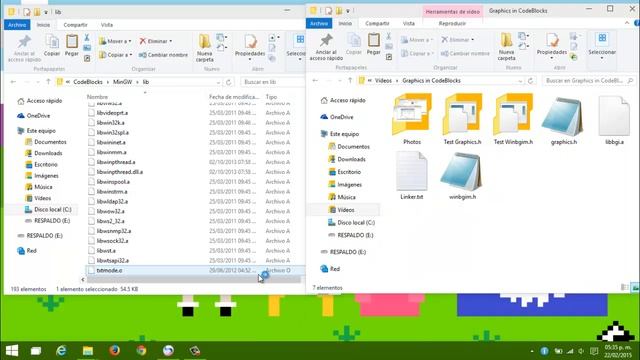Image resolution: width=640 pixels, height=360 pixels.
Task: Select the graphics.h file
Action: [564, 119]
